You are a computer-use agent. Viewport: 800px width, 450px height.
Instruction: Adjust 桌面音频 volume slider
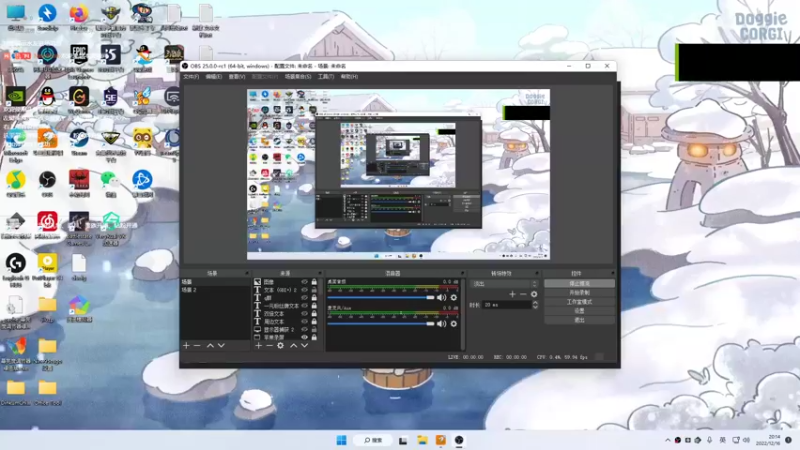(381, 297)
